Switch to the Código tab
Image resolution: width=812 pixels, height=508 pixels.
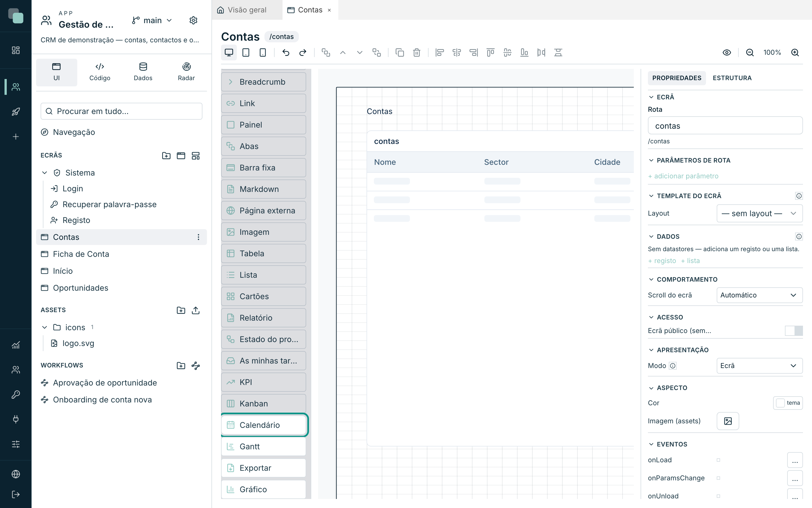pos(100,72)
